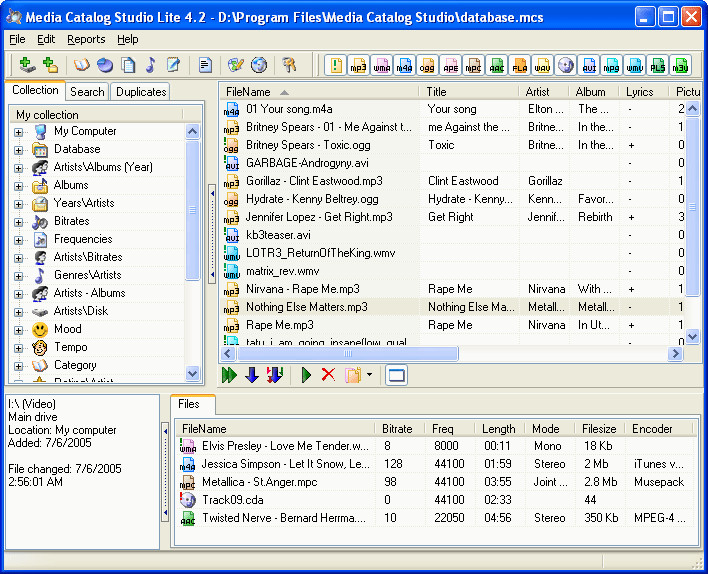Click the file list vertical scrollbar thumb

692,207
